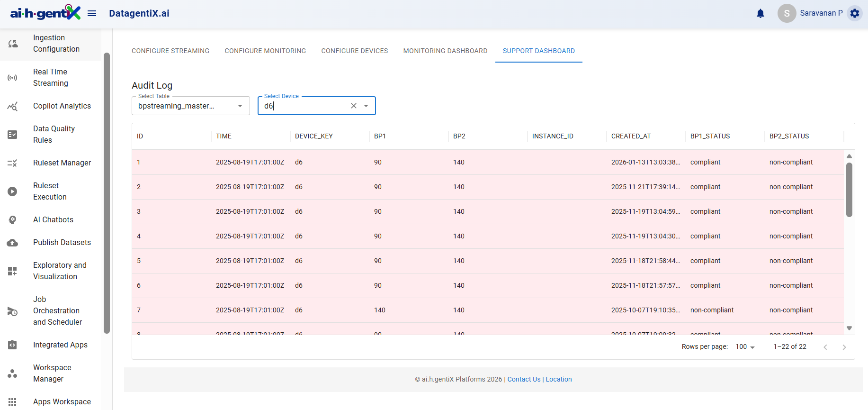This screenshot has width=868, height=410.
Task: Click table scroll down arrow
Action: point(850,328)
